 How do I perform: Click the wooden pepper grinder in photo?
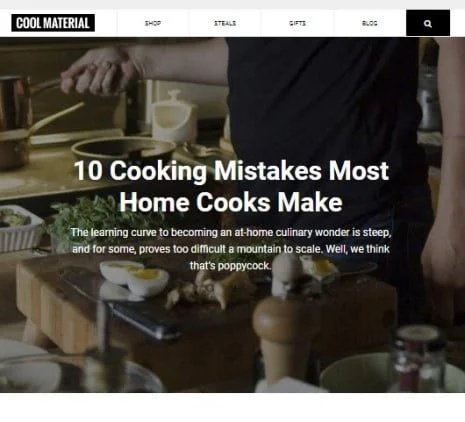[285, 338]
